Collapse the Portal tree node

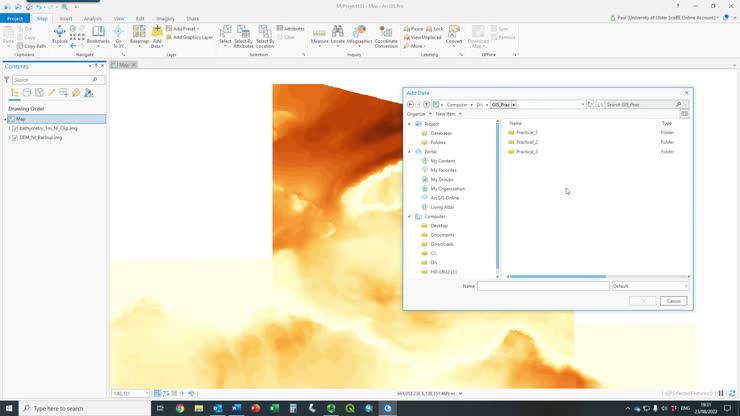tap(410, 152)
